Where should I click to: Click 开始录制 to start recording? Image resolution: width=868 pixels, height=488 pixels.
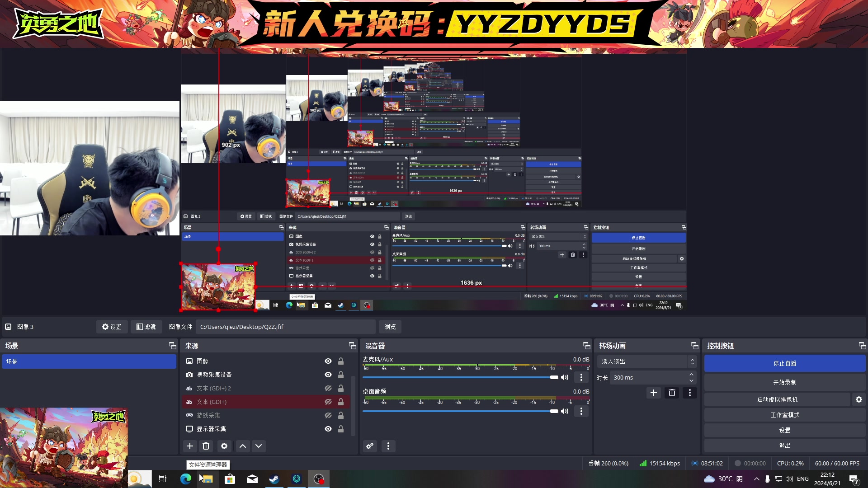coord(785,382)
